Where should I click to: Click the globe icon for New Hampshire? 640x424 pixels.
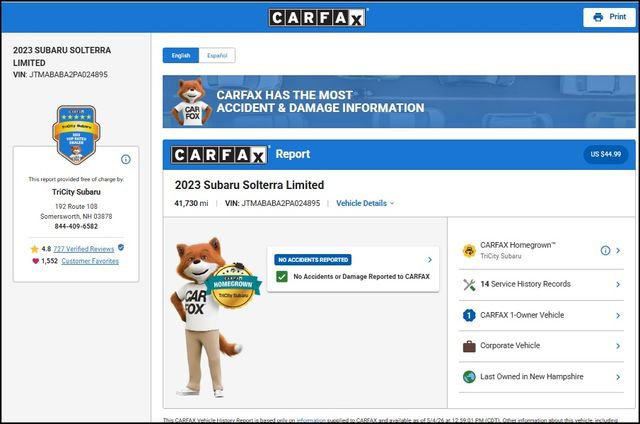click(469, 377)
